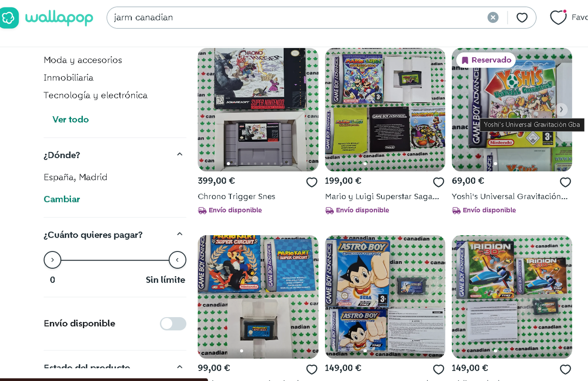Heart the 149,00 € Astro Boy listing

coord(439,369)
